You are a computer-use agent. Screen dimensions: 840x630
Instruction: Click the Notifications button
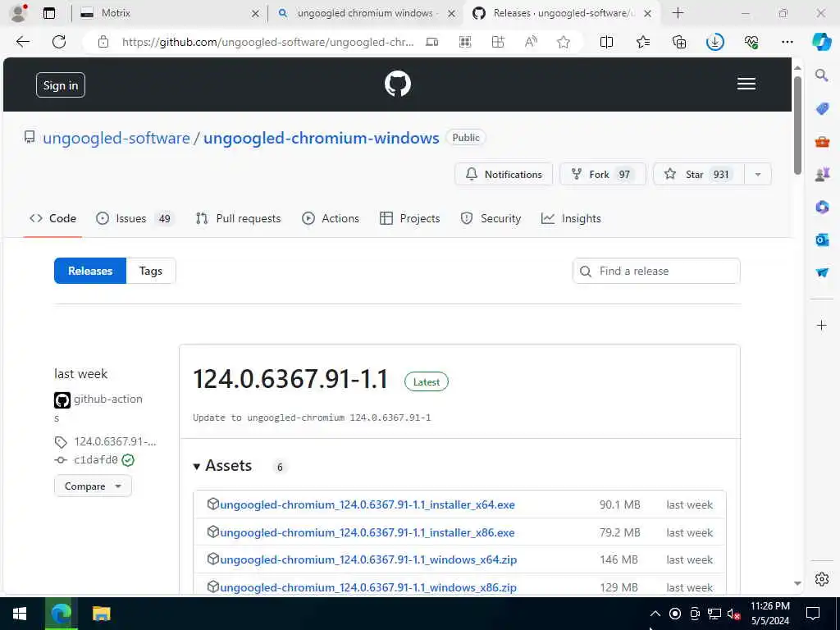[x=504, y=174]
